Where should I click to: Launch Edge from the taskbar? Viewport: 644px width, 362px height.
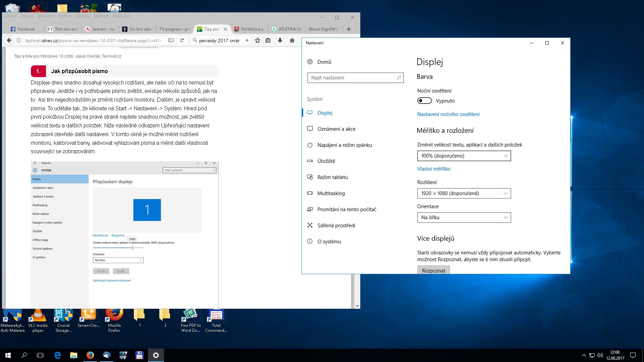click(57, 355)
